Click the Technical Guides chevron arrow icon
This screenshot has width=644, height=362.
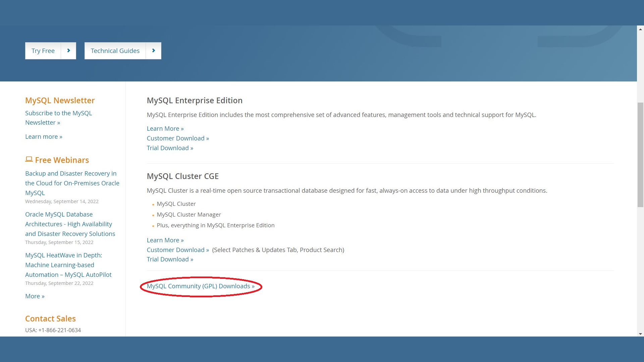153,50
